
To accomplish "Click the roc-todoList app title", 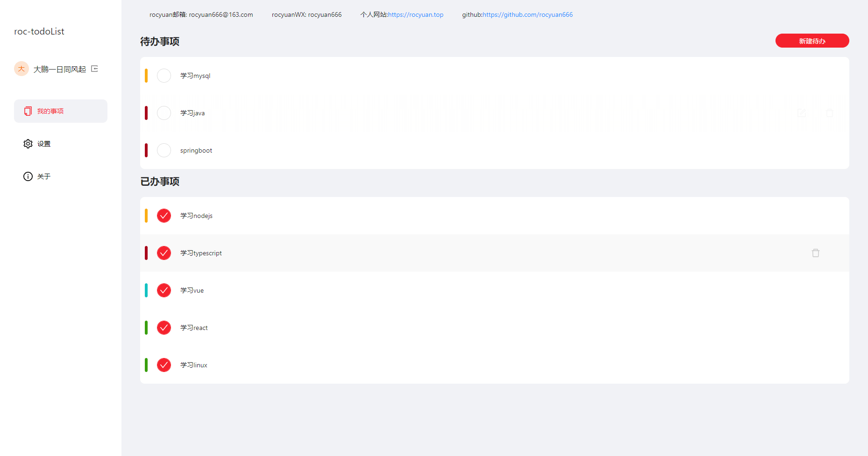I will pyautogui.click(x=39, y=31).
